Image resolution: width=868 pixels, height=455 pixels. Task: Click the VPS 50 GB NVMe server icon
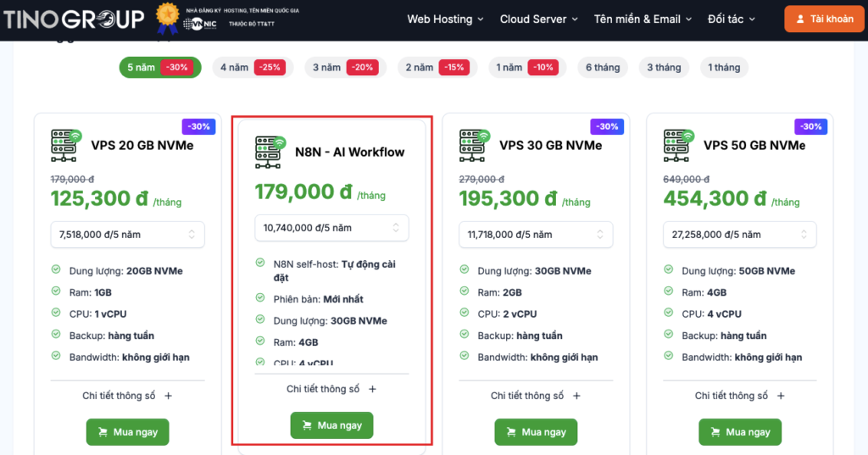[x=679, y=145]
